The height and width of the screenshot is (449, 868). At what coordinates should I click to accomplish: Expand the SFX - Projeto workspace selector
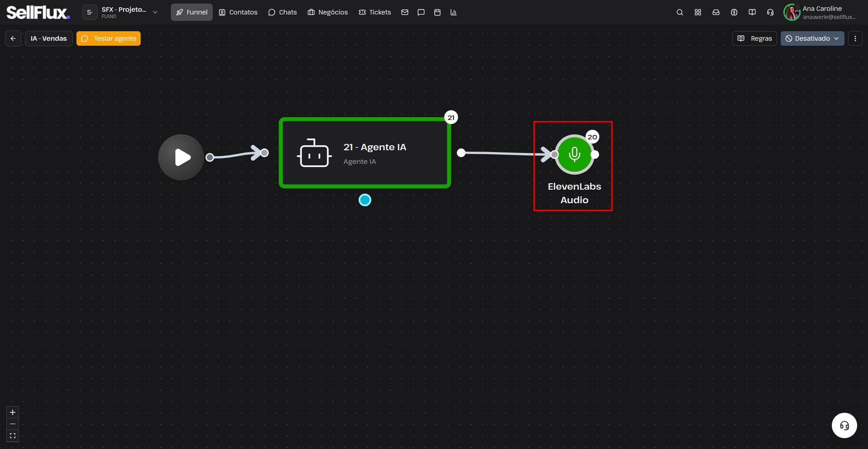pyautogui.click(x=121, y=12)
